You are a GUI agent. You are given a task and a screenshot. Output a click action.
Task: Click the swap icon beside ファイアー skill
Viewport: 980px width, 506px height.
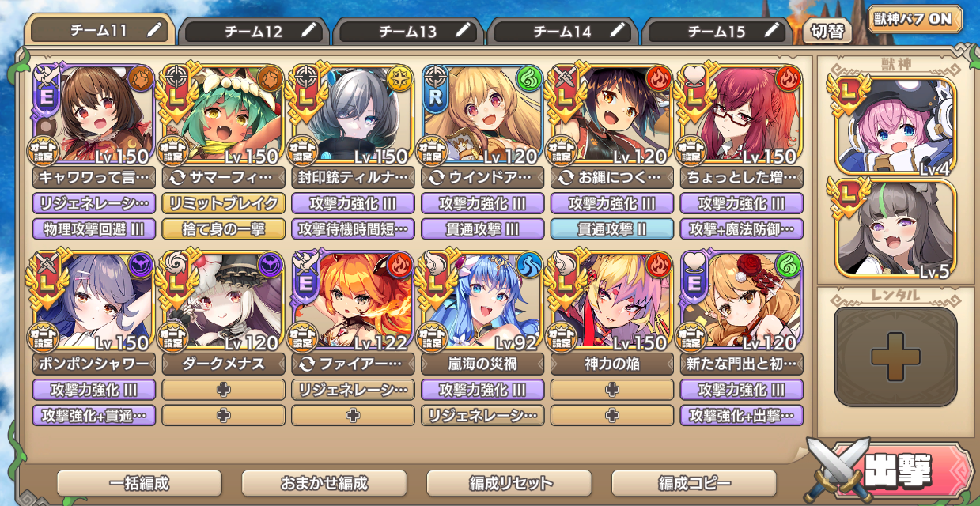(306, 364)
